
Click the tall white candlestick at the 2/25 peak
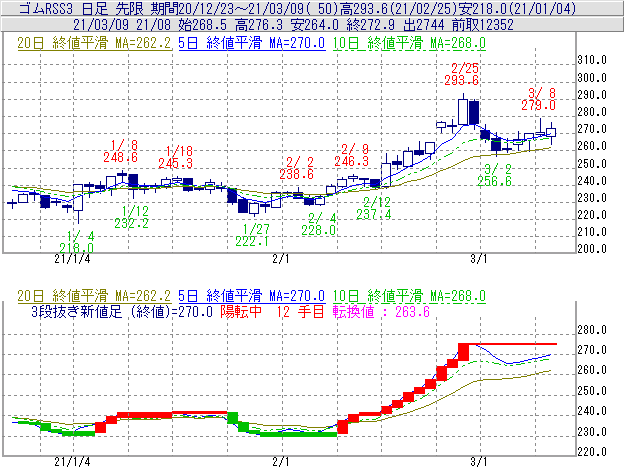(463, 112)
